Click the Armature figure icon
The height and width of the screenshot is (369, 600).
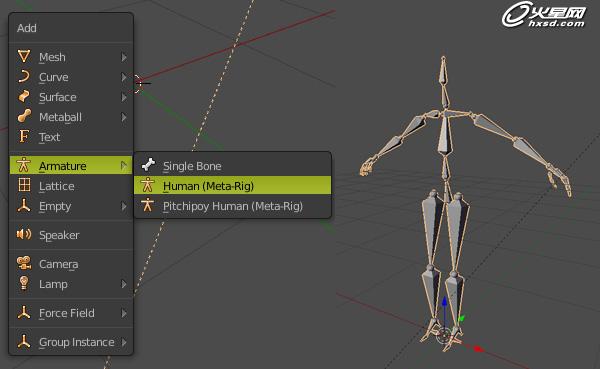click(x=24, y=165)
